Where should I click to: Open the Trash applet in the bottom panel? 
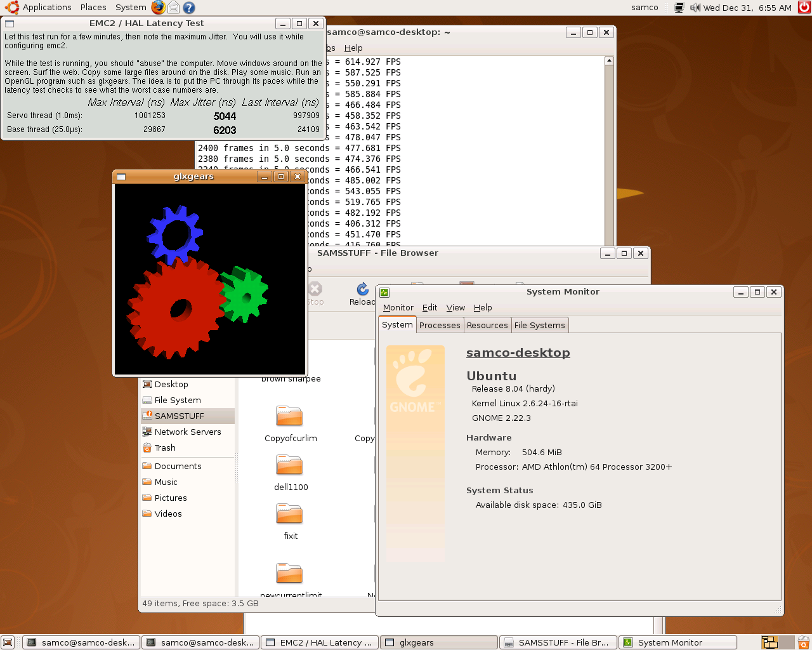point(803,642)
